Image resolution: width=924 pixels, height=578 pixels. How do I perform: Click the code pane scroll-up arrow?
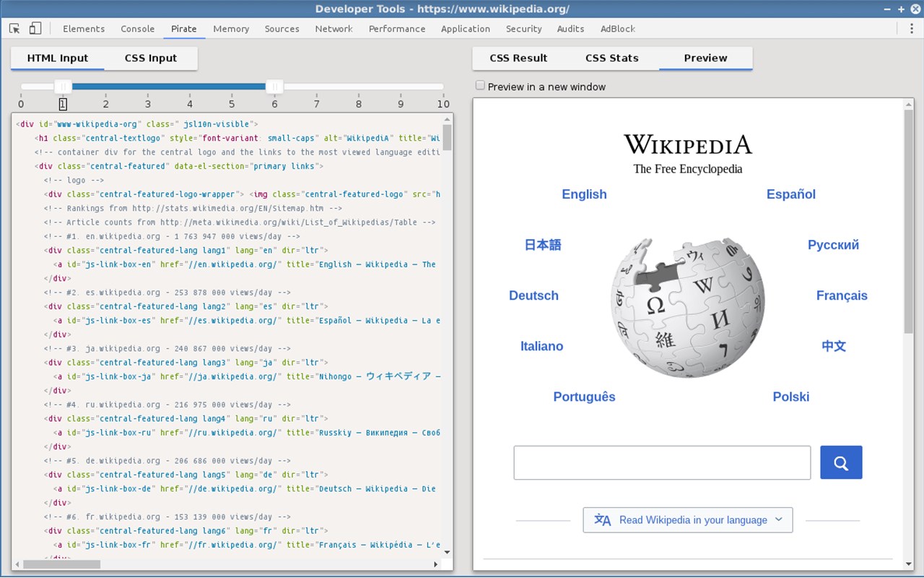448,118
